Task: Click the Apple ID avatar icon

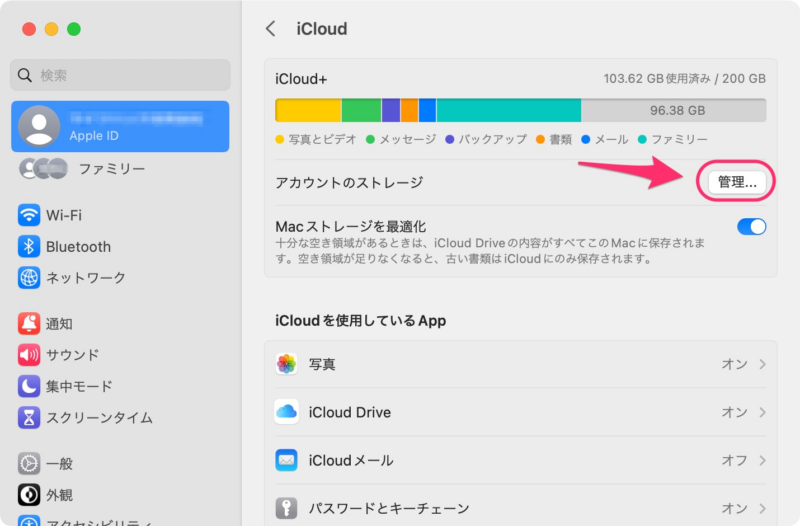Action: [39, 126]
